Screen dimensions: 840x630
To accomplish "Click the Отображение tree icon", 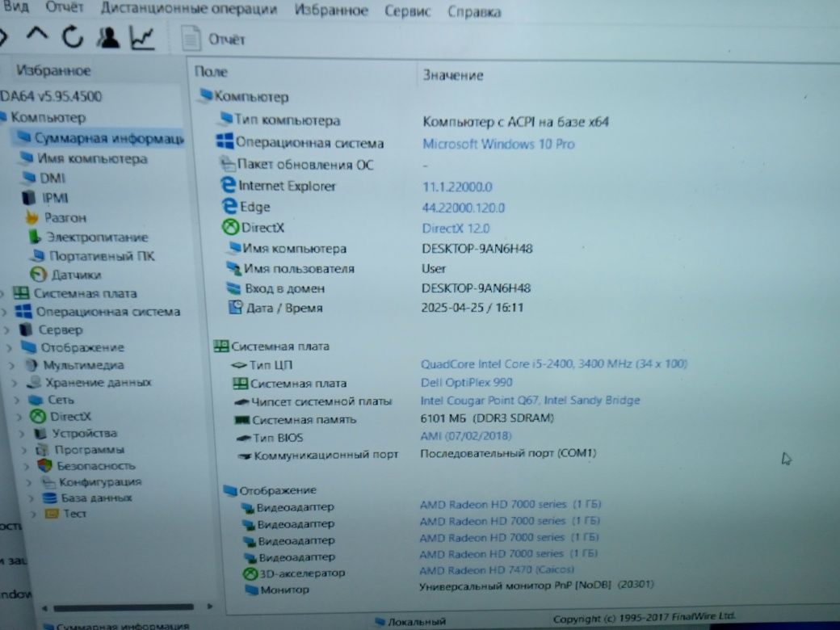I will 29,347.
